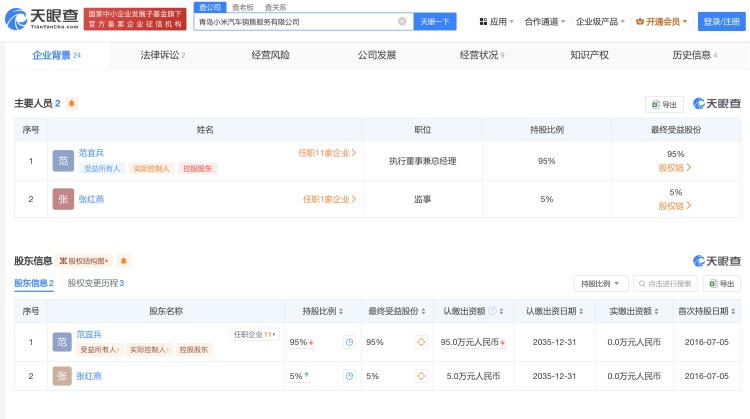Viewport: 750px width, 419px height.
Task: Open 张红燕 link in shareholder table
Action: (89, 376)
